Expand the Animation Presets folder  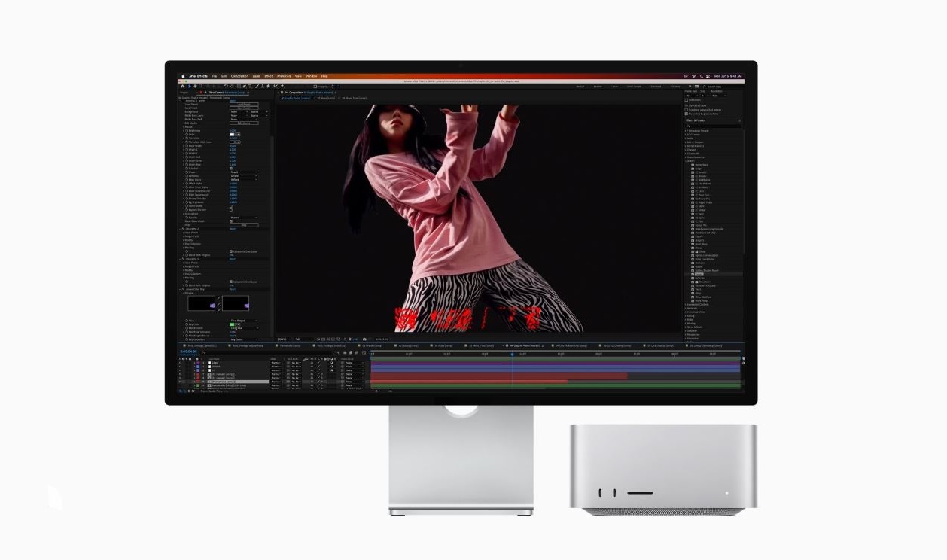point(685,131)
